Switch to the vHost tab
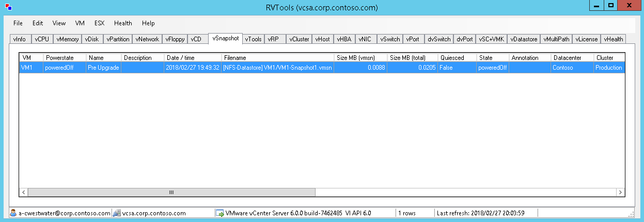Screen dimensions: 644x222 click(x=323, y=39)
